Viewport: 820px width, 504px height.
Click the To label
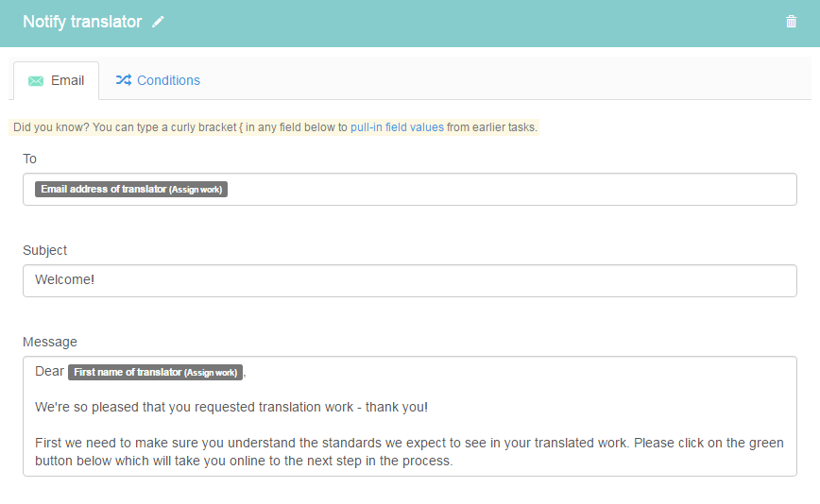(29, 159)
